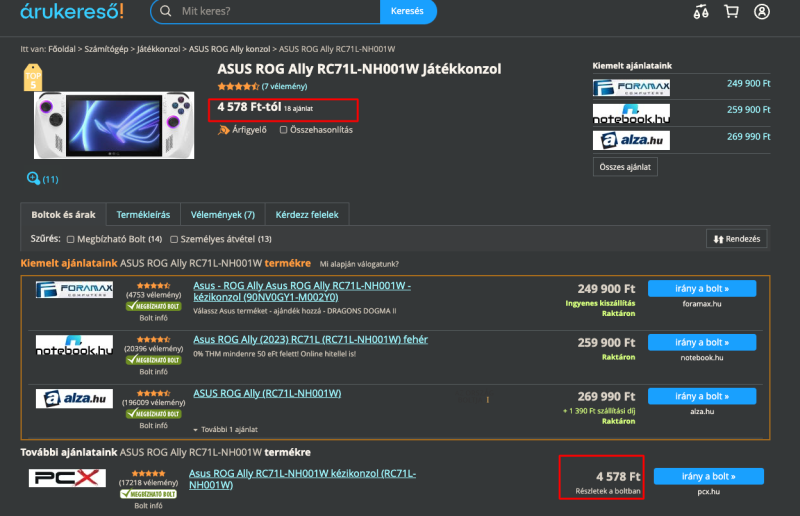
Task: Click the search magnifier icon
Action: [166, 11]
